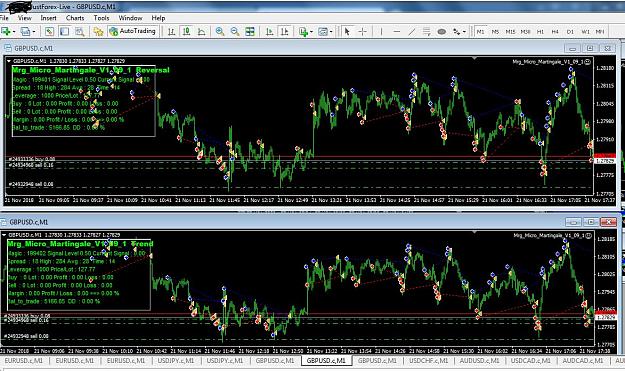Select the Fibonacci retracement tool
This screenshot has height=371, width=625.
pos(426,31)
